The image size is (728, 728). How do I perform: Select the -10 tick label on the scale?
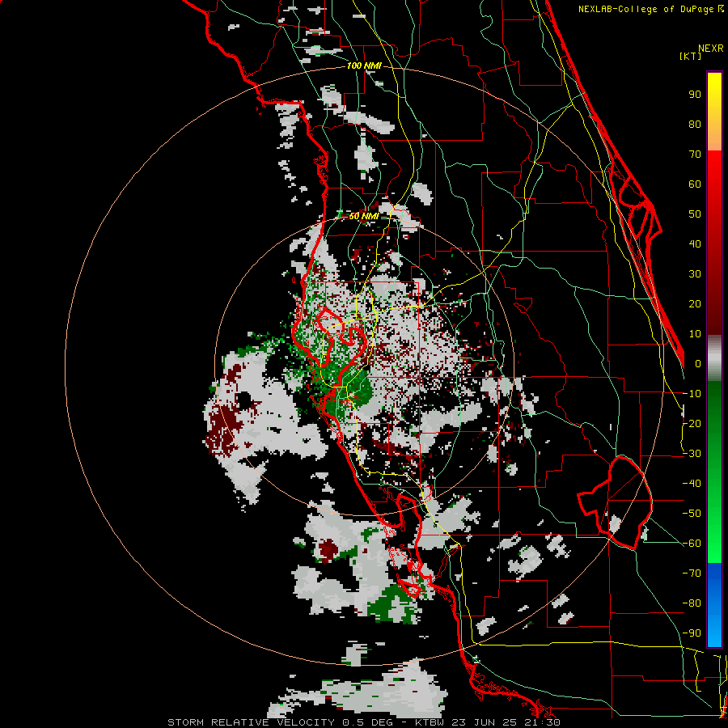pos(692,394)
